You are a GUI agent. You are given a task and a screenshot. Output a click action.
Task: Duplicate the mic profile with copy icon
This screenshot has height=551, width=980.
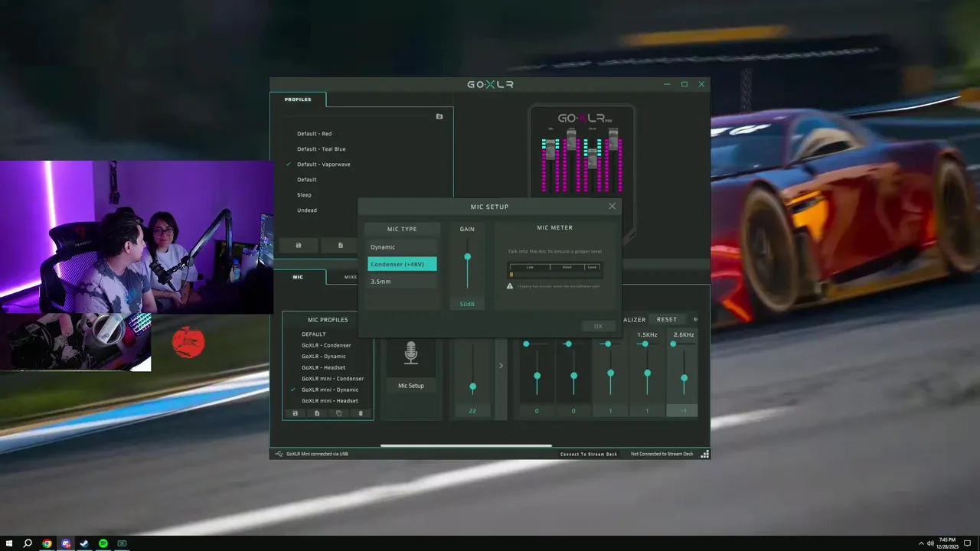[339, 413]
